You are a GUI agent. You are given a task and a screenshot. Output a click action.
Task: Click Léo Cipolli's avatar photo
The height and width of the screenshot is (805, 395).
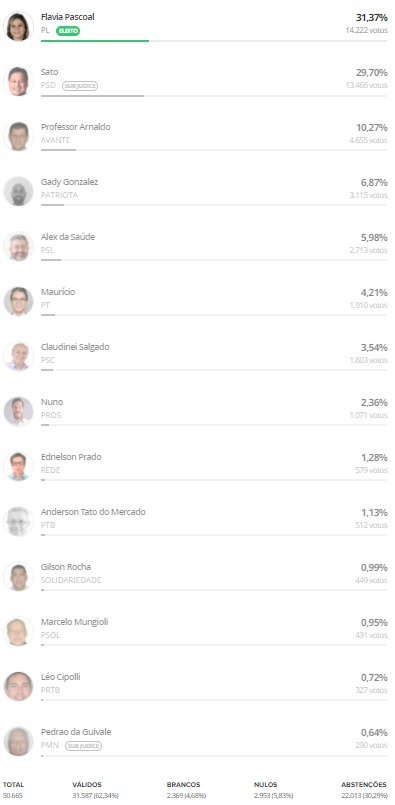(x=18, y=686)
